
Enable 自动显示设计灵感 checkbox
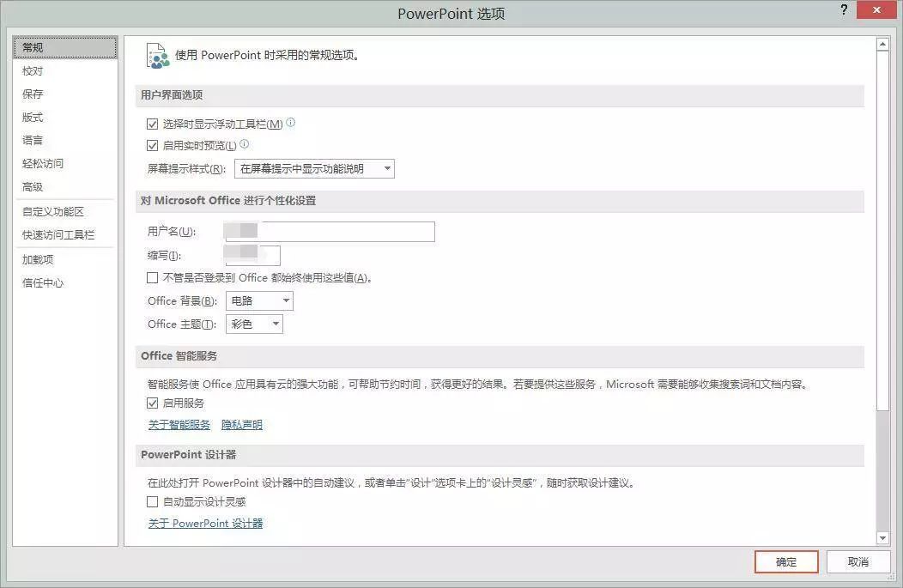tap(153, 501)
